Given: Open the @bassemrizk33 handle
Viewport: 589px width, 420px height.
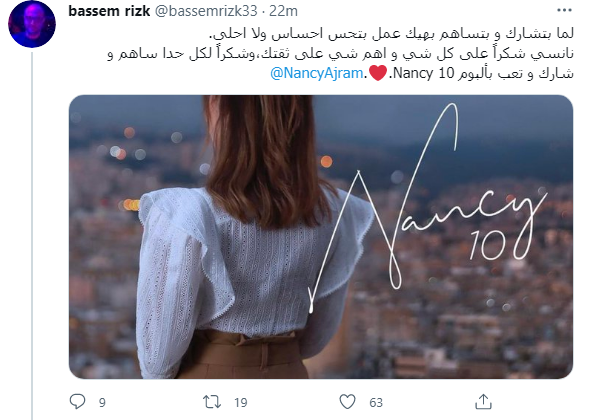Looking at the screenshot, I should (206, 11).
